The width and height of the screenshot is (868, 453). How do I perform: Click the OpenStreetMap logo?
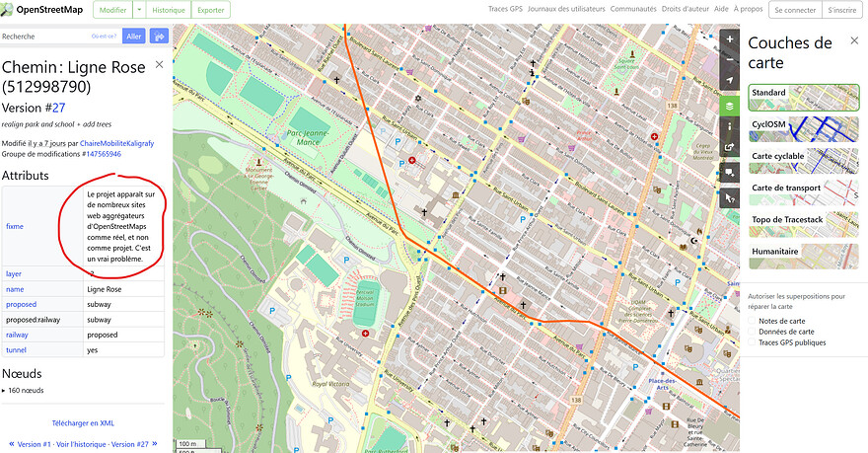[42, 10]
